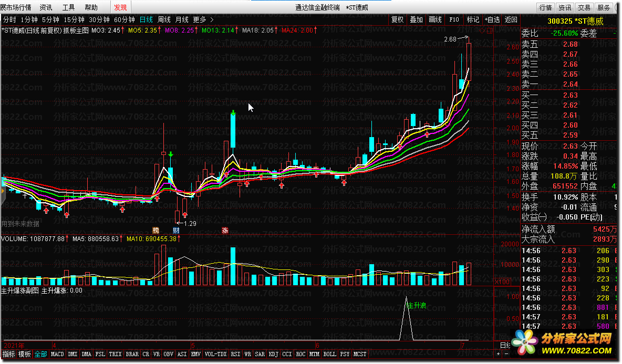Screen dimensions: 622x364
Task: Click 行情 button at top right
Action: 546,7
